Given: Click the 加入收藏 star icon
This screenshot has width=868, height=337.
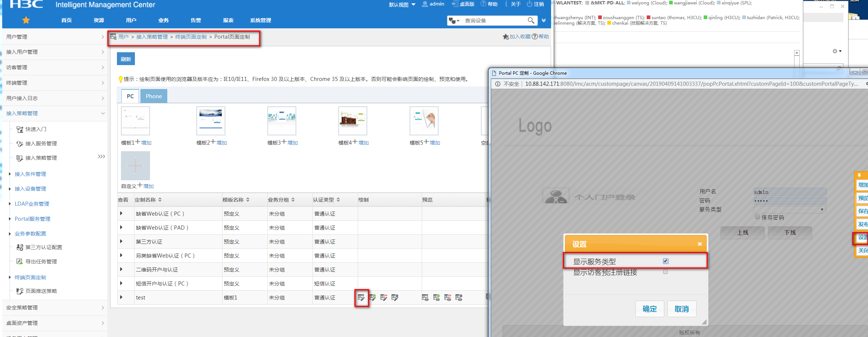Looking at the screenshot, I should click(506, 37).
